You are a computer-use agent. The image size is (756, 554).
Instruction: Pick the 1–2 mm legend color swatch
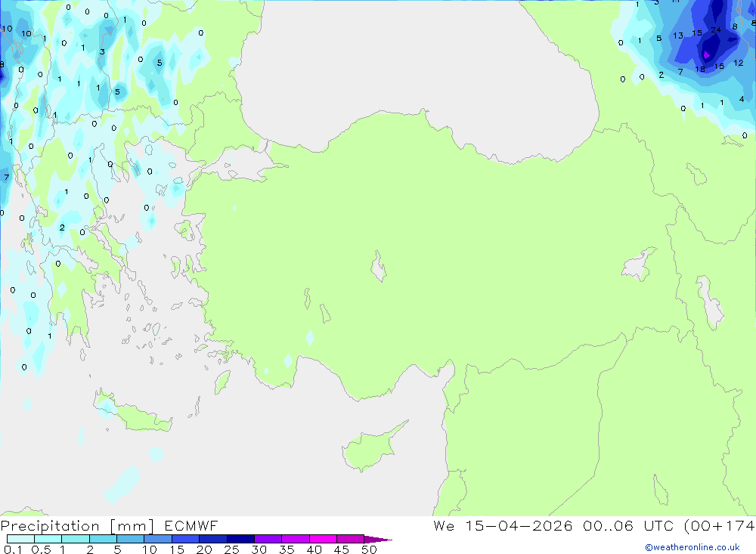(x=76, y=539)
